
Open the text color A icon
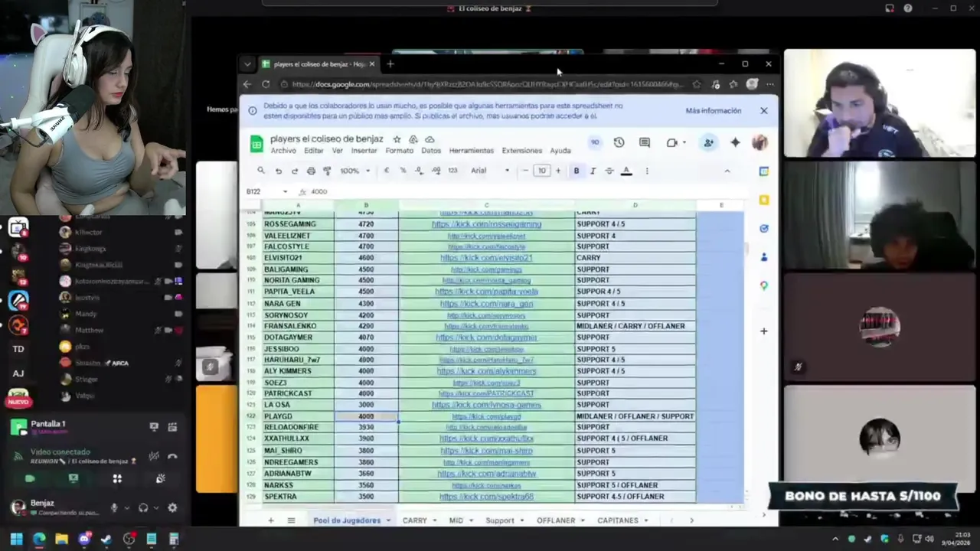626,171
